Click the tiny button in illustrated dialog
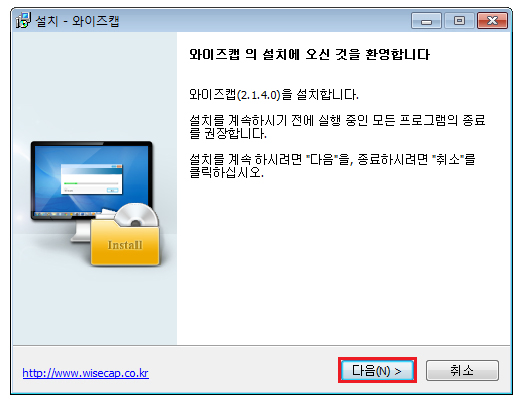Image resolution: width=524 pixels, height=402 pixels. pos(112,190)
